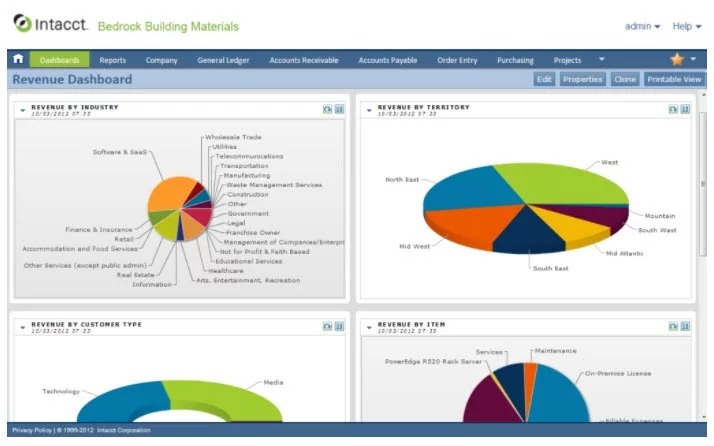Open Revenue by Territory chart options icon

click(x=685, y=109)
